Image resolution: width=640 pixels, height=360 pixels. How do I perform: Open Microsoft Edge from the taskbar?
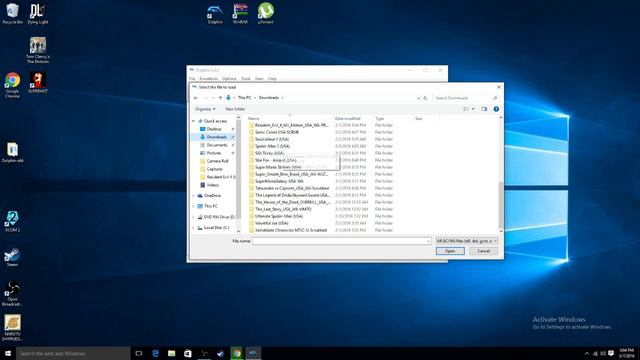[x=155, y=353]
